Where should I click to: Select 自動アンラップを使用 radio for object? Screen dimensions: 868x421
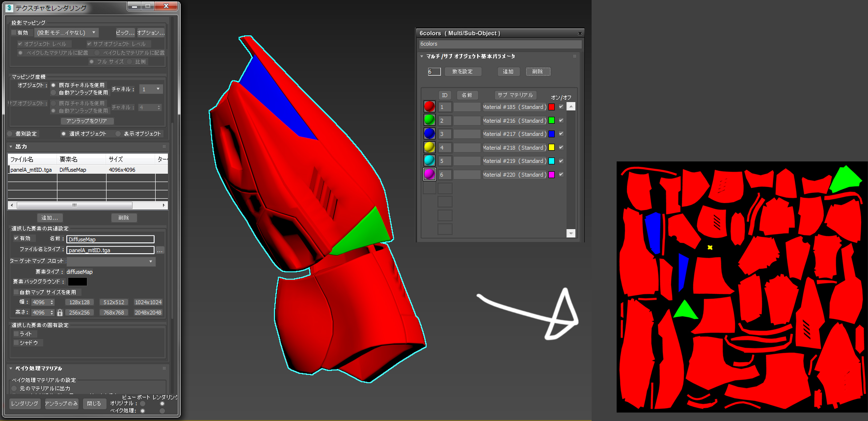tap(54, 92)
